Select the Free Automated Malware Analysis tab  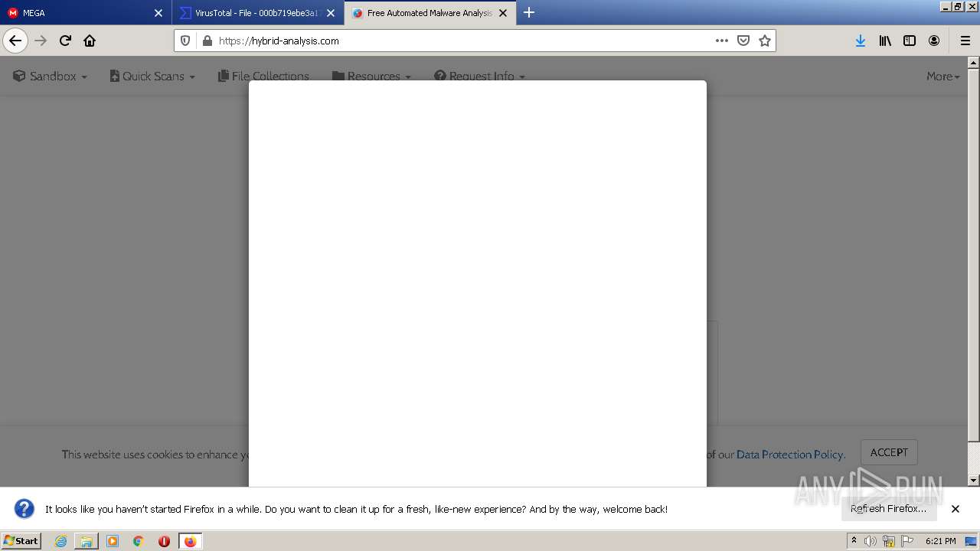(430, 13)
